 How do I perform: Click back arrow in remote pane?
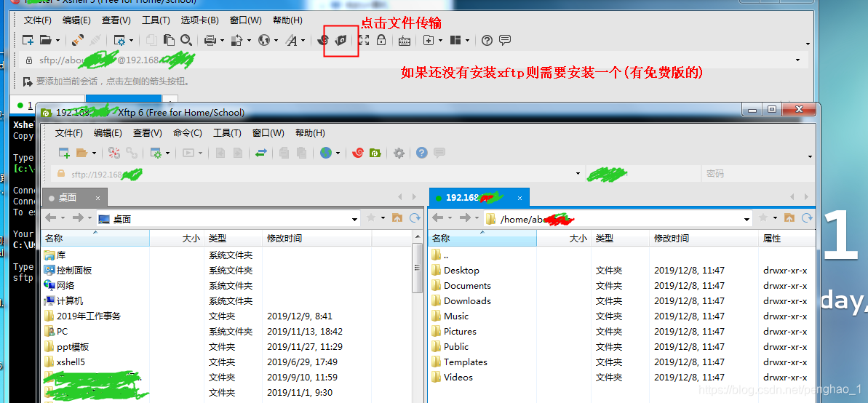click(437, 218)
